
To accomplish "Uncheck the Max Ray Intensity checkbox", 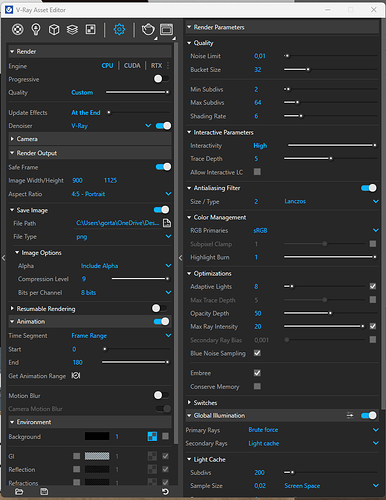I will point(373,326).
